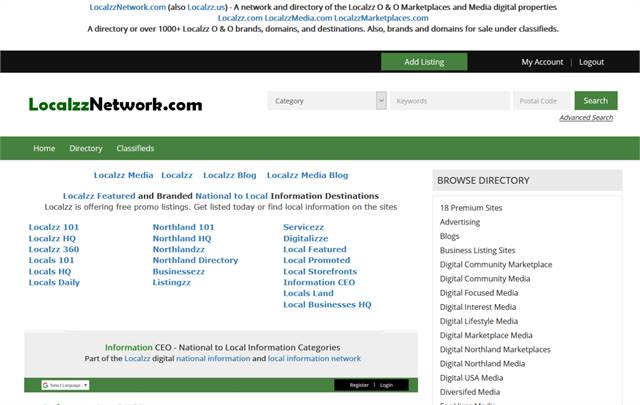Image resolution: width=640 pixels, height=405 pixels.
Task: Browse Business Listing Sites category
Action: pyautogui.click(x=478, y=250)
